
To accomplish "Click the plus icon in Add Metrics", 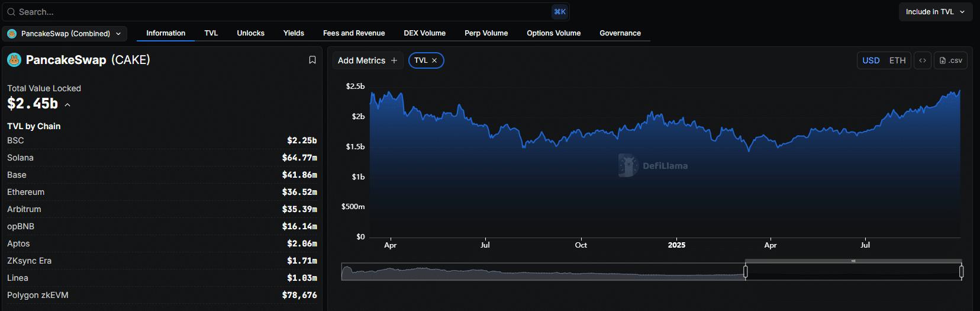I will [394, 60].
